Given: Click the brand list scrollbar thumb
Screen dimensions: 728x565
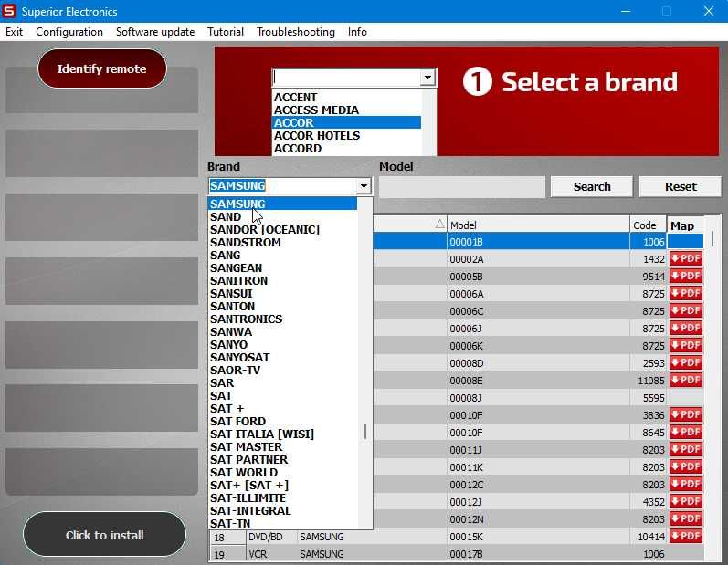Looking at the screenshot, I should (365, 432).
